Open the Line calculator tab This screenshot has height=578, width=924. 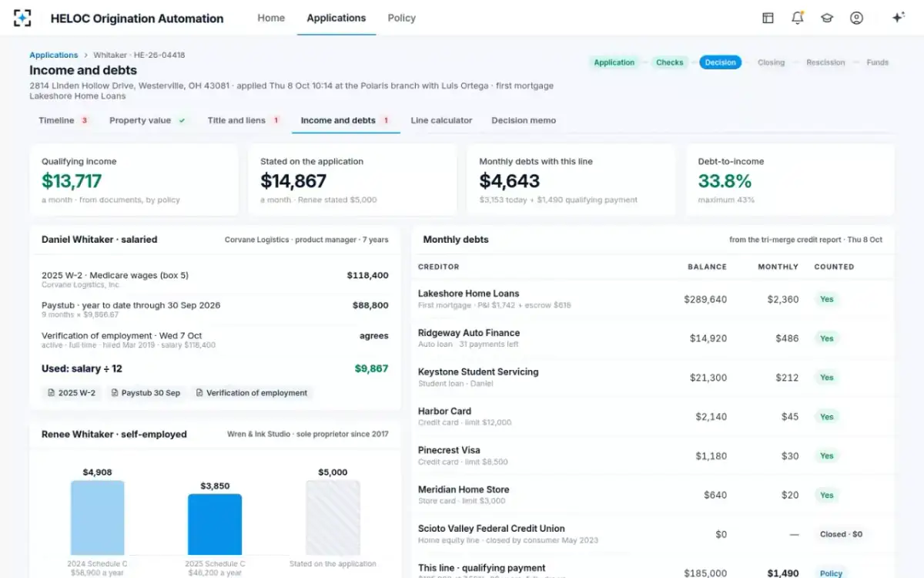(441, 120)
